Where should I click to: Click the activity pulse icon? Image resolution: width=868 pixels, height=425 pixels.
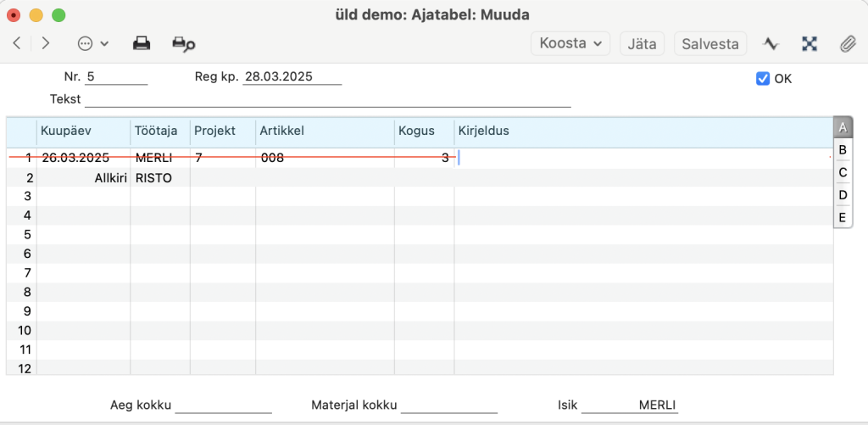[771, 43]
